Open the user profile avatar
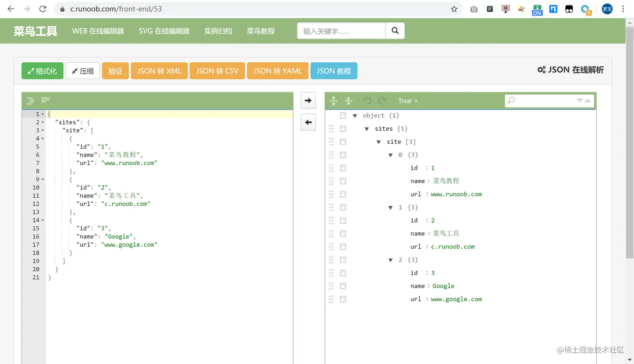Screen dimensions: 634x364 (607, 9)
